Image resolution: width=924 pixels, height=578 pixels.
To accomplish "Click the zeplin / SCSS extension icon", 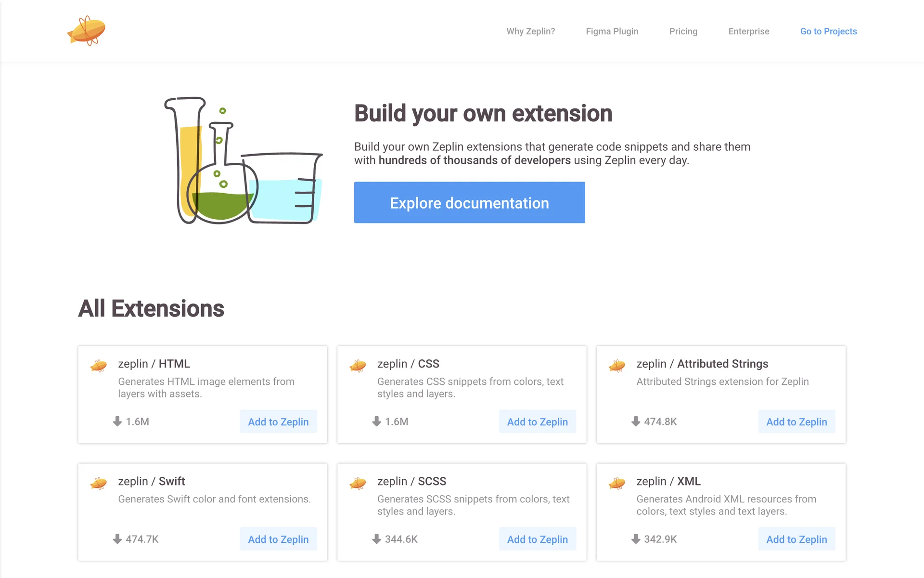I will tap(358, 483).
